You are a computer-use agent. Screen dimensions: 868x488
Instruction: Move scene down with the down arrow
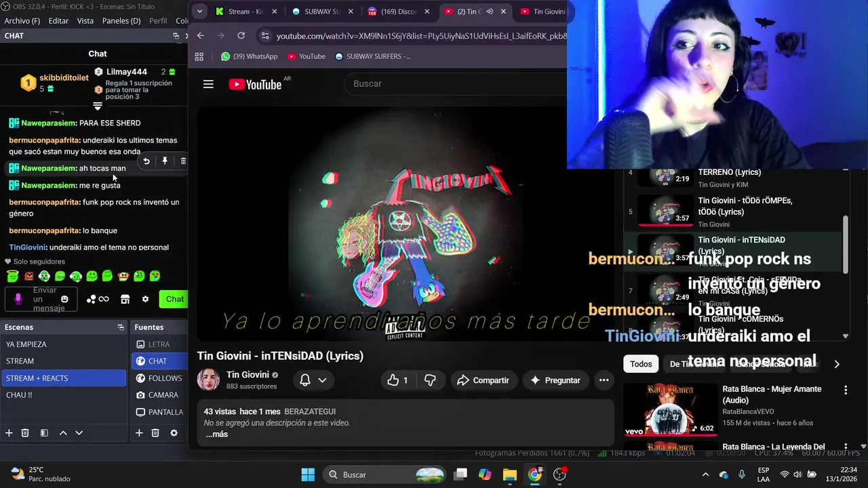click(79, 433)
